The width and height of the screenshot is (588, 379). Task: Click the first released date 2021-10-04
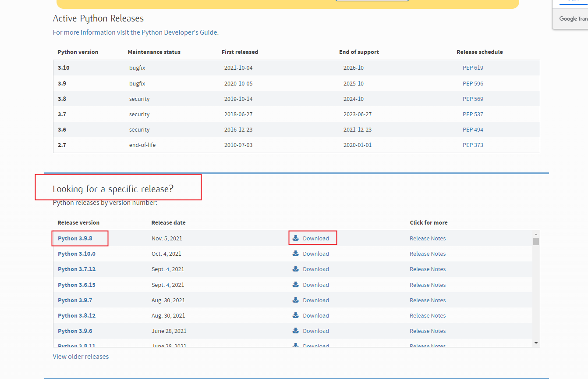[x=238, y=68]
